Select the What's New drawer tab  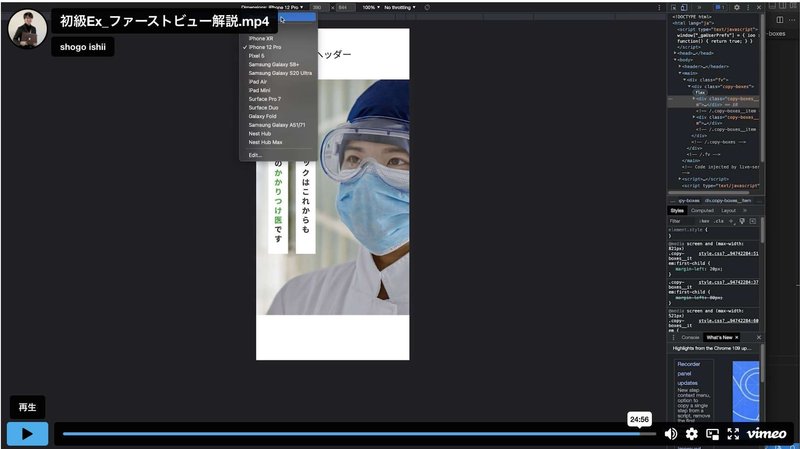click(x=719, y=338)
